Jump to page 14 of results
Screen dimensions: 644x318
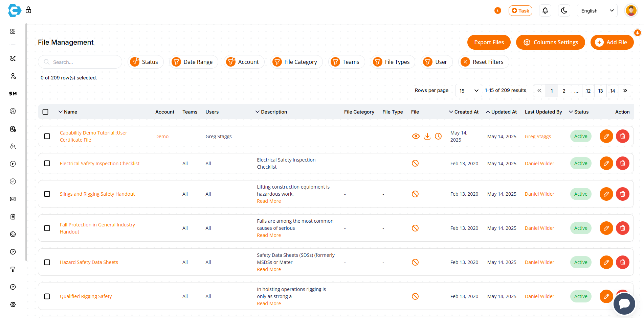pos(613,91)
